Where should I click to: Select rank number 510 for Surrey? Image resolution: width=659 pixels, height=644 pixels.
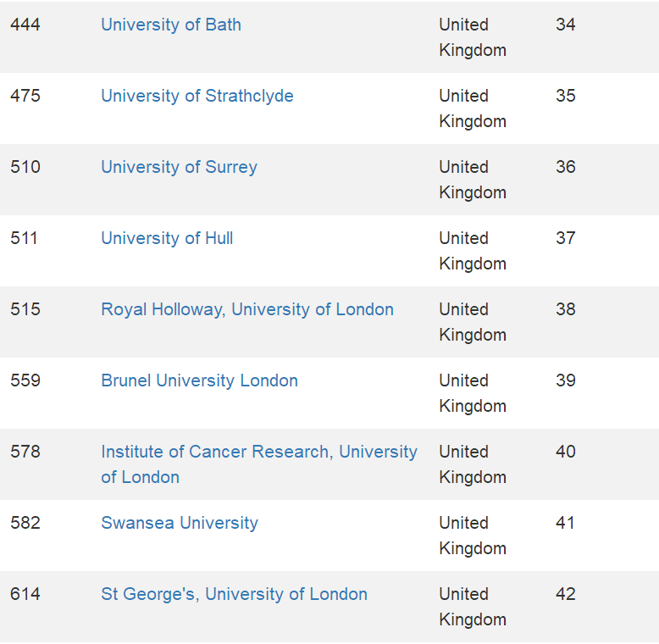tap(25, 167)
